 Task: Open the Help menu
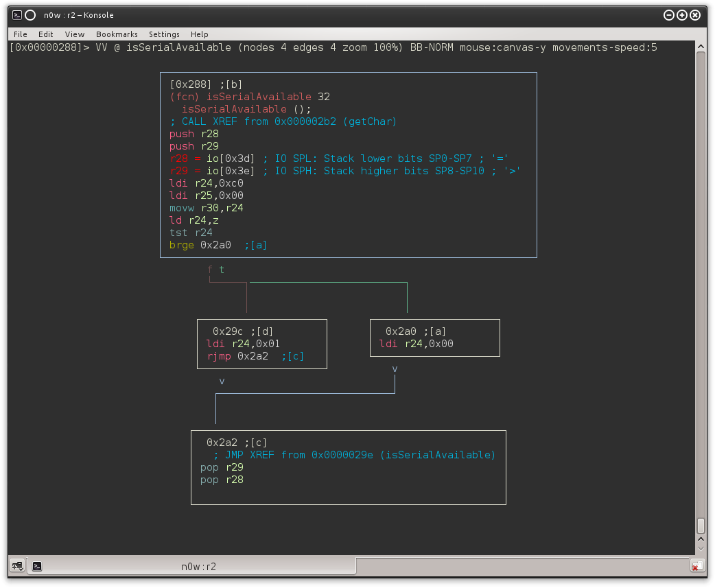click(199, 34)
